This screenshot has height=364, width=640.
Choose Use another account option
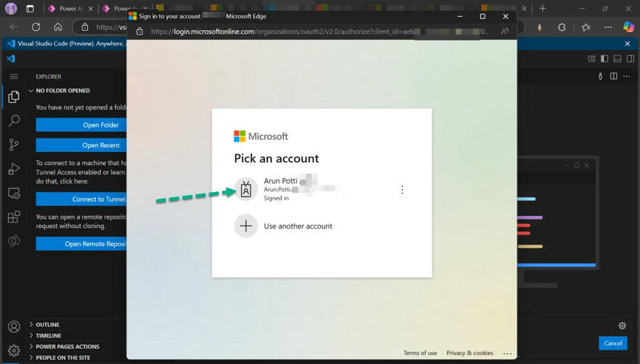(x=322, y=226)
